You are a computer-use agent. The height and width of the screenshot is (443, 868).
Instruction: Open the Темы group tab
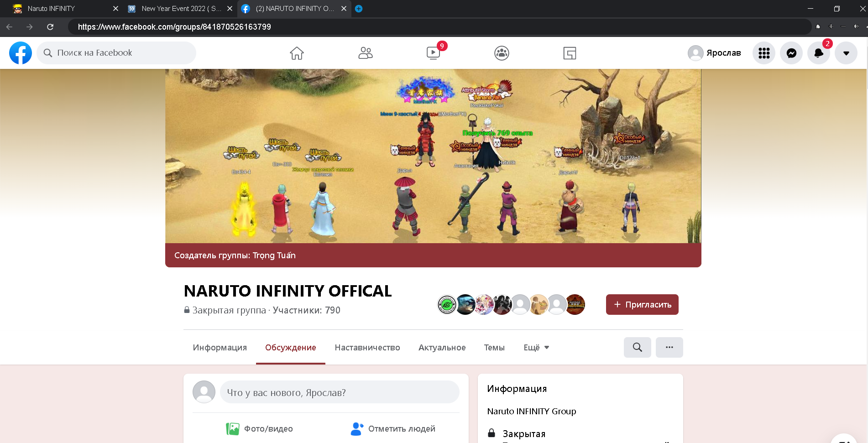pos(494,348)
